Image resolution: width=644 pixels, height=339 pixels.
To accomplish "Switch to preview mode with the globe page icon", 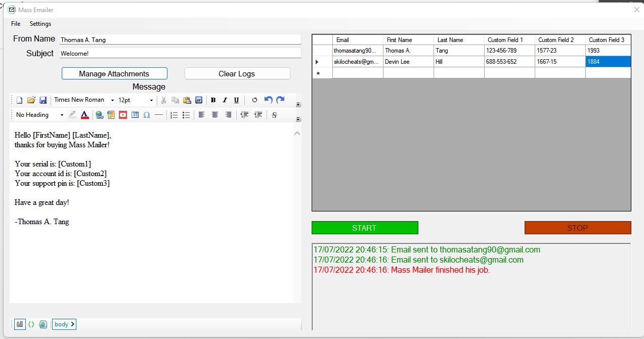I will coord(43,324).
